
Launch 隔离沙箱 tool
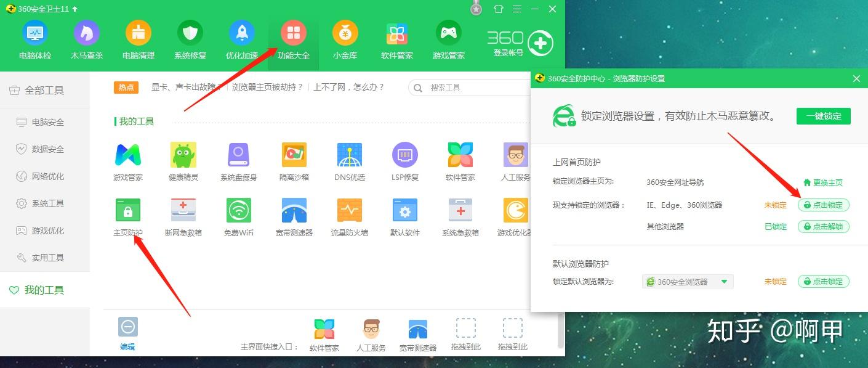pos(294,163)
